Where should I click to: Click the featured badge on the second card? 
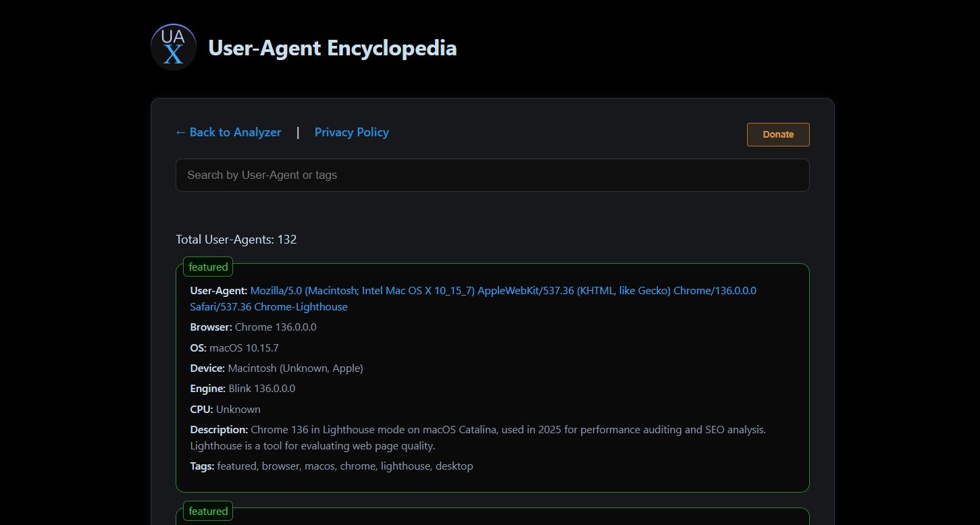[x=207, y=511]
